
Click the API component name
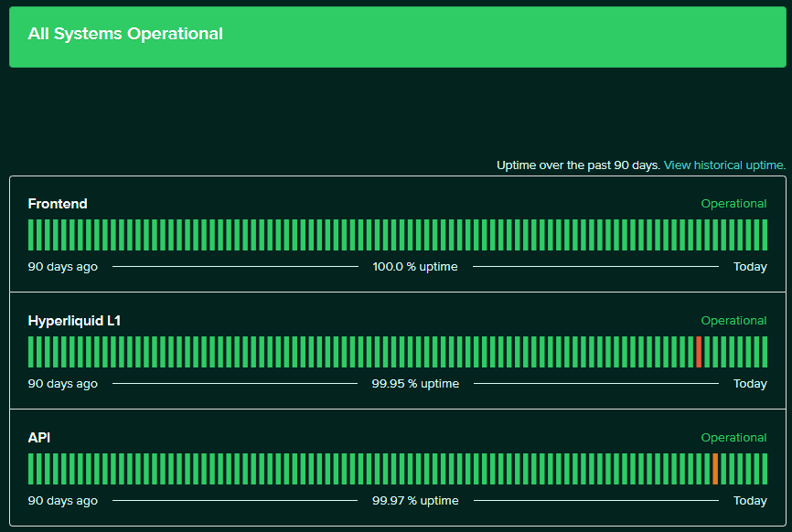tap(38, 437)
